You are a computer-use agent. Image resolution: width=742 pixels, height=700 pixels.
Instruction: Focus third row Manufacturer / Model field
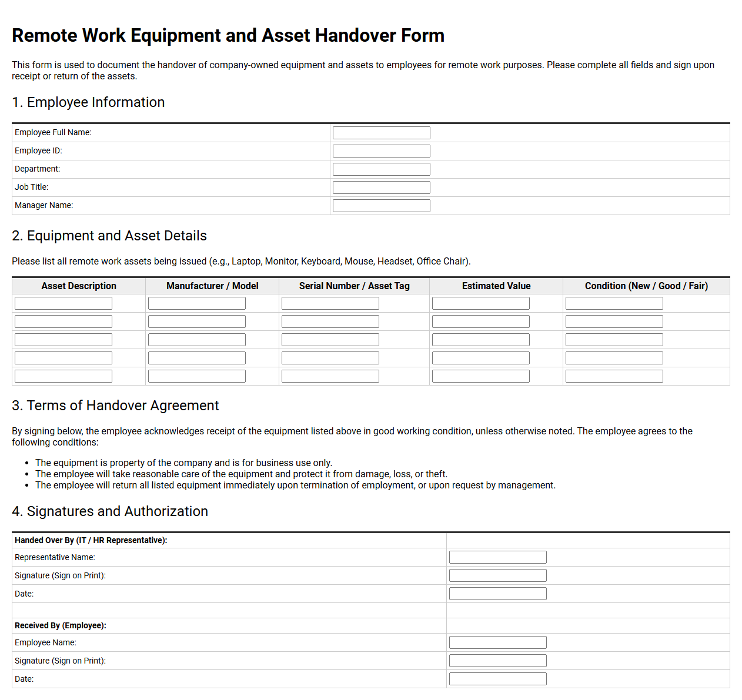coord(197,340)
